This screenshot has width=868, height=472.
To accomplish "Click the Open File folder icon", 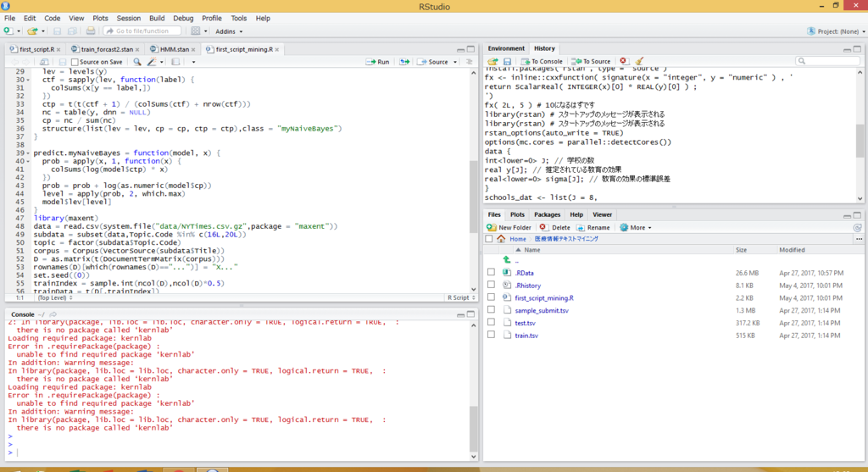I will pyautogui.click(x=32, y=31).
